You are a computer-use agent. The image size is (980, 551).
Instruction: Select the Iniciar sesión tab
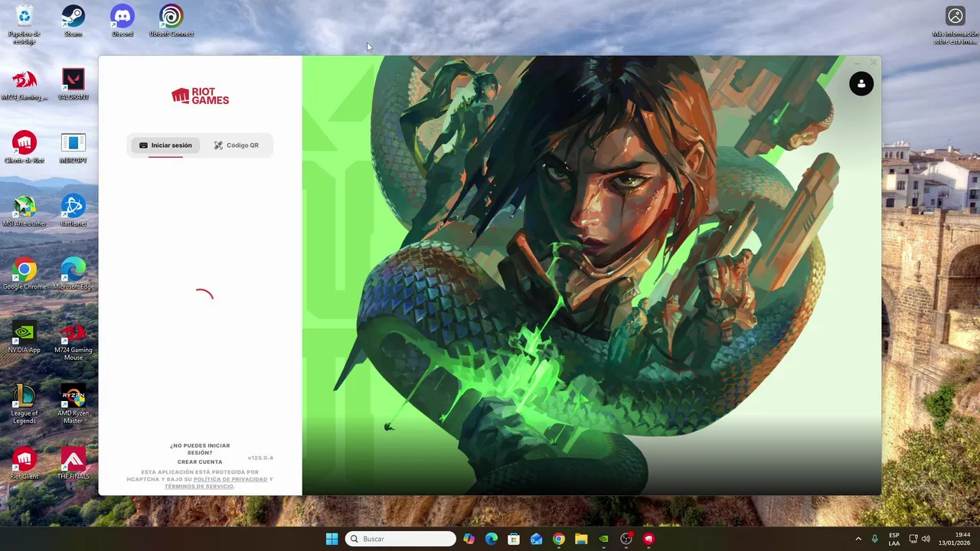point(165,145)
